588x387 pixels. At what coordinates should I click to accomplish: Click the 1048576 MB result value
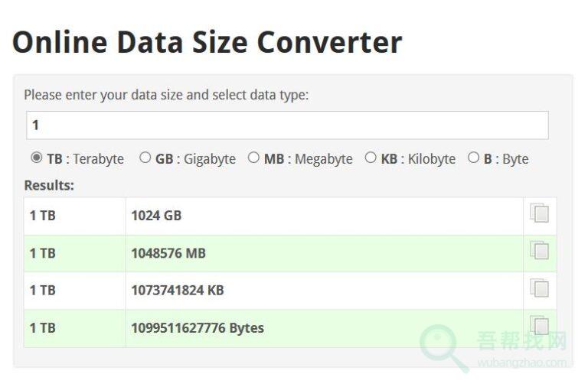pyautogui.click(x=168, y=253)
